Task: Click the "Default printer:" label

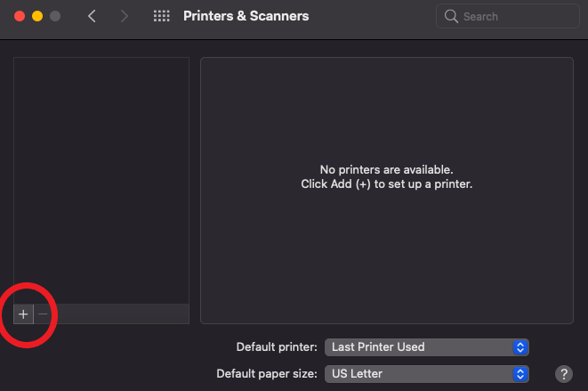Action: click(277, 346)
